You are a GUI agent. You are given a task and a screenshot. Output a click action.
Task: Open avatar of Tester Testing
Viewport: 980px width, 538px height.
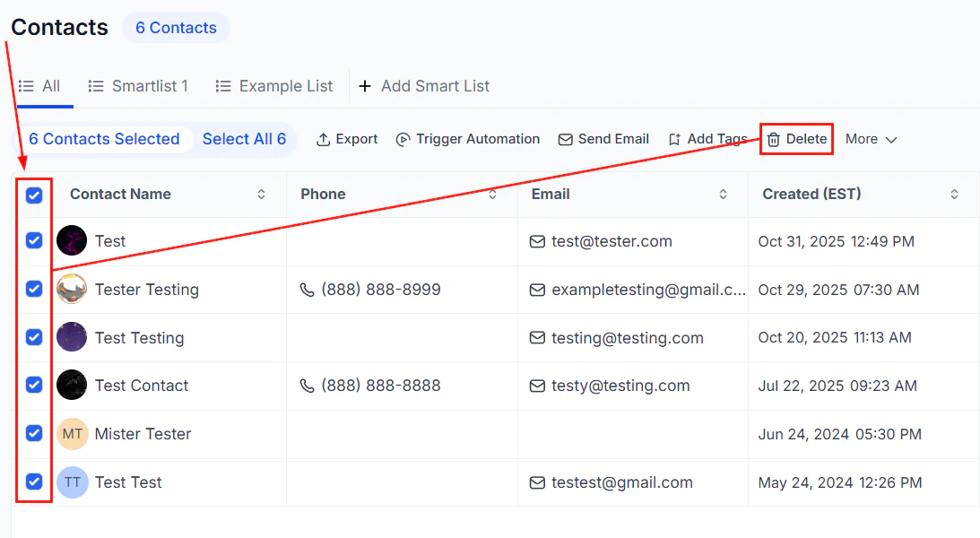72,289
